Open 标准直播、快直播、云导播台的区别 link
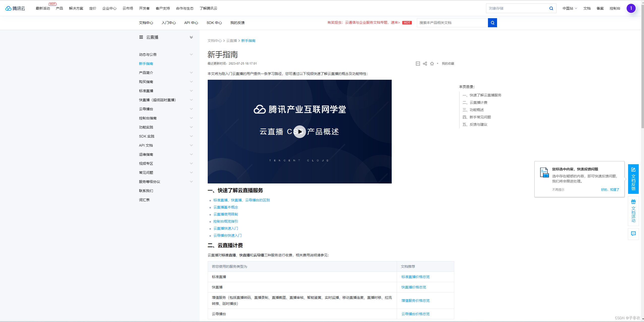 click(241, 200)
